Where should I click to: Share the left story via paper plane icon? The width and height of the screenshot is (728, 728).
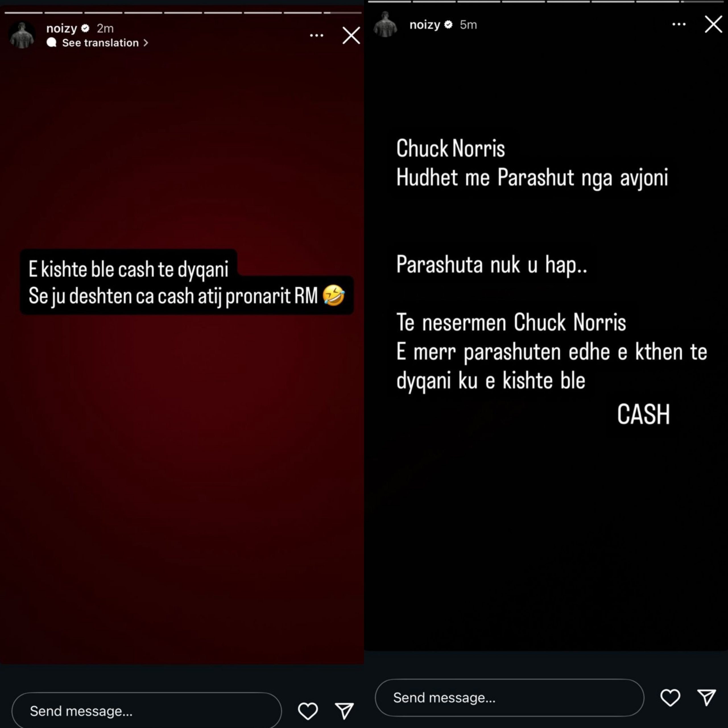[x=344, y=711]
